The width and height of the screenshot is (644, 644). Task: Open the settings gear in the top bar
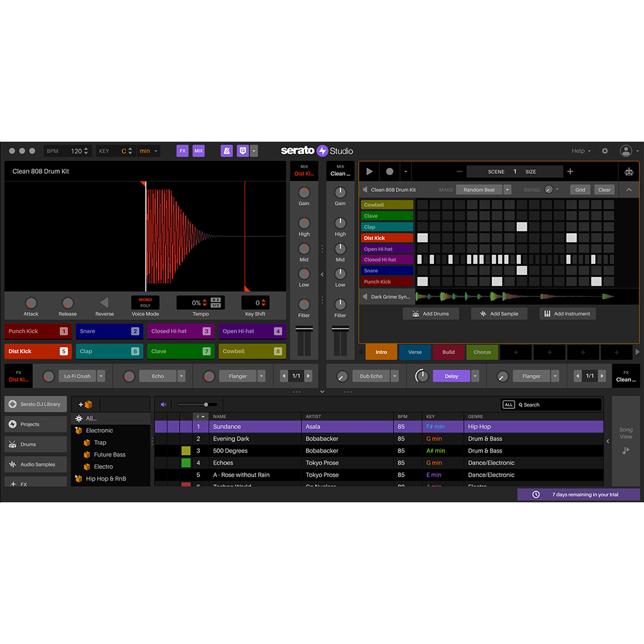[604, 150]
